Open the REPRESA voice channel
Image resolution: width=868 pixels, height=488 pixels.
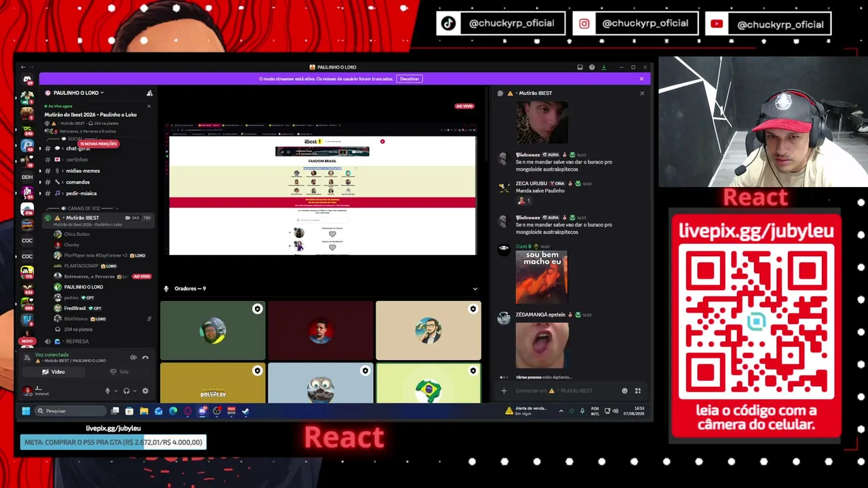click(77, 342)
